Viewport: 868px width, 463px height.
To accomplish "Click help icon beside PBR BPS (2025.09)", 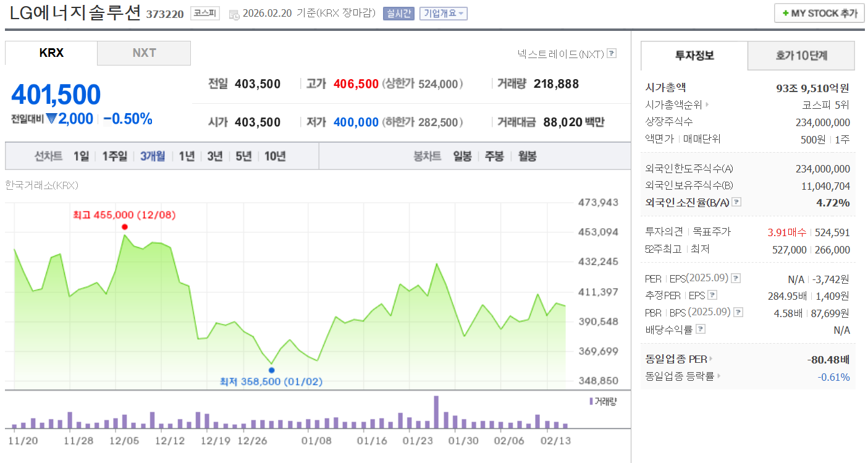I will pos(738,312).
